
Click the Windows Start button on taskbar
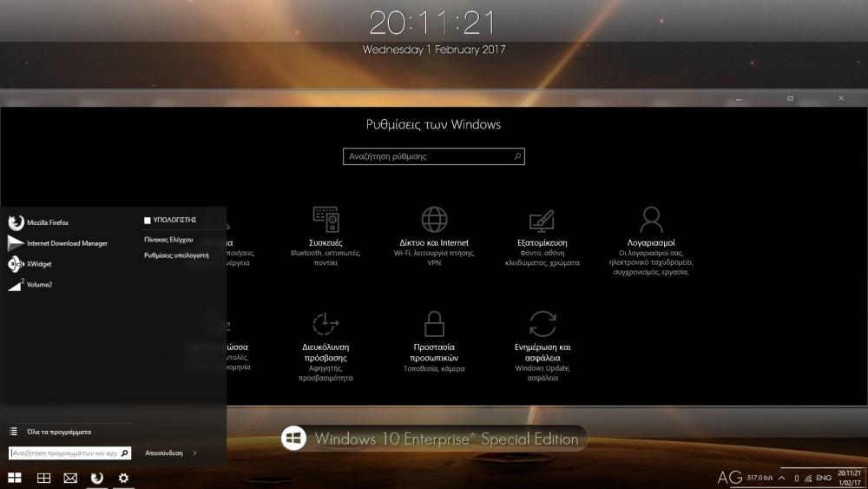click(x=15, y=478)
